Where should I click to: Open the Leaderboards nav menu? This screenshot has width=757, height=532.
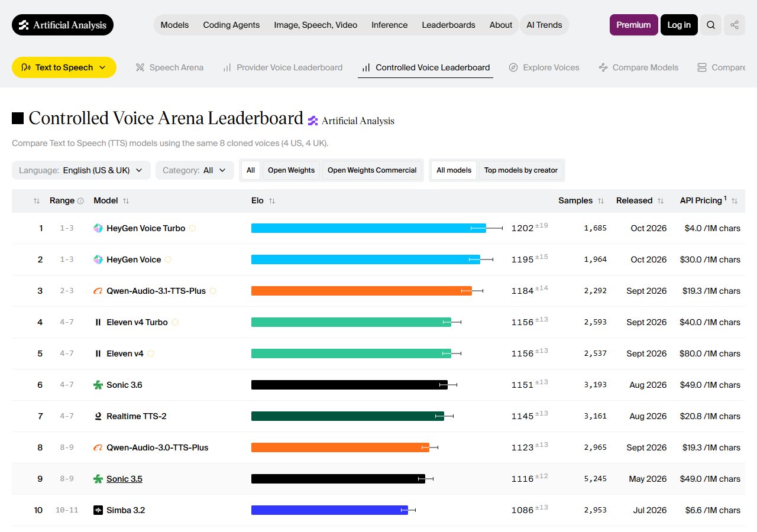[x=448, y=25]
